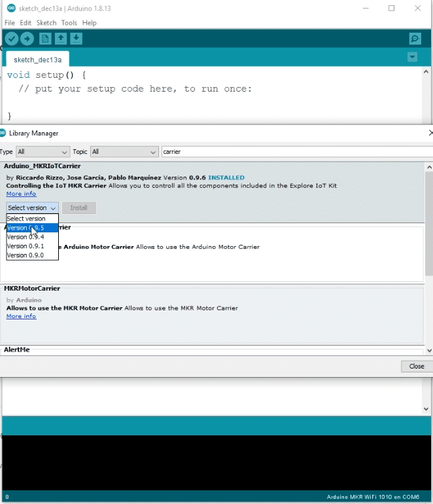
Task: Click library list scrollbar up arrow
Action: 429,167
